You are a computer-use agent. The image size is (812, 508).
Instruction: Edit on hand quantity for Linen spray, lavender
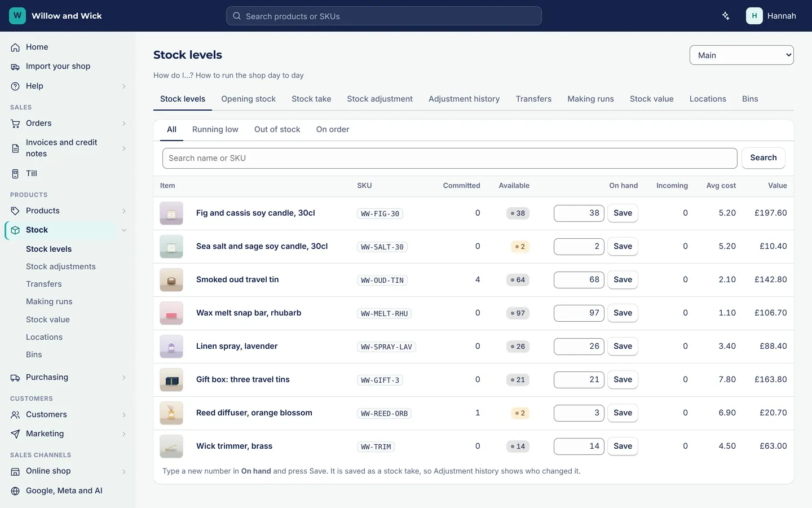(579, 347)
